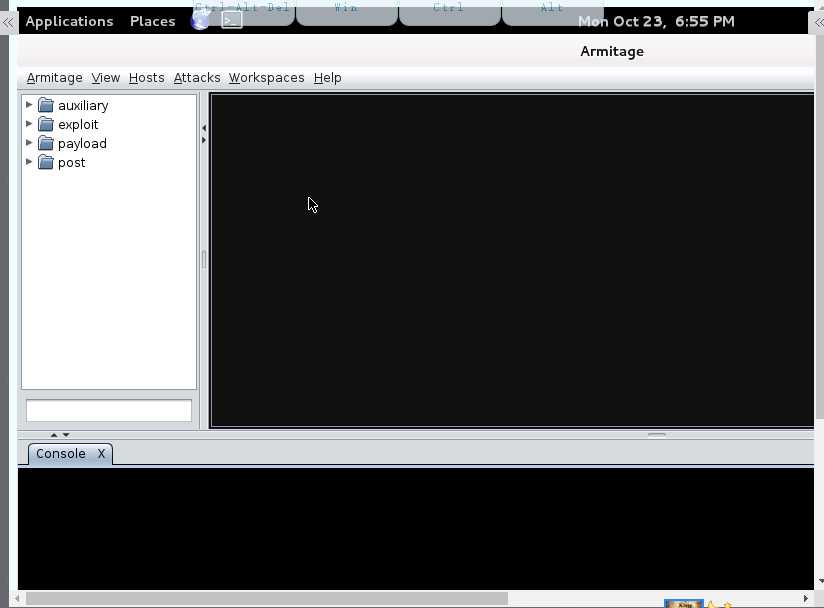The width and height of the screenshot is (824, 608).
Task: Open the Hosts menu
Action: click(x=147, y=78)
